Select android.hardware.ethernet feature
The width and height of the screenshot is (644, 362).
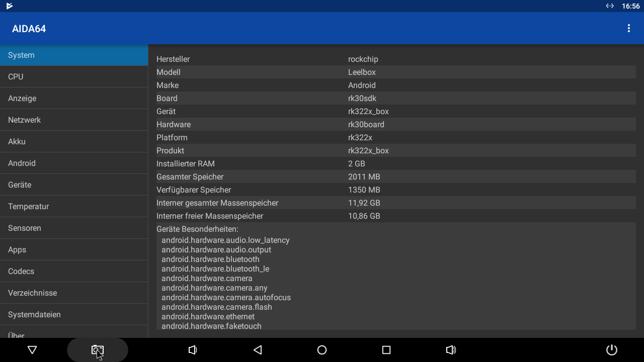click(x=208, y=317)
